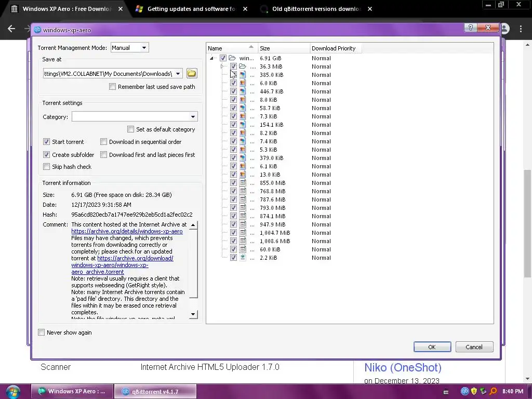Click the file icon in the 855.0 MiB row

pyautogui.click(x=243, y=183)
